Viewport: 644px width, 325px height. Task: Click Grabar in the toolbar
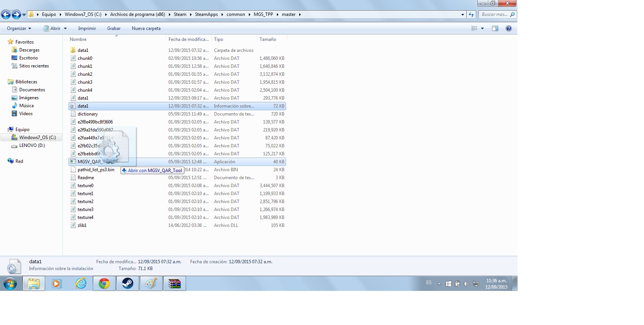pos(114,28)
